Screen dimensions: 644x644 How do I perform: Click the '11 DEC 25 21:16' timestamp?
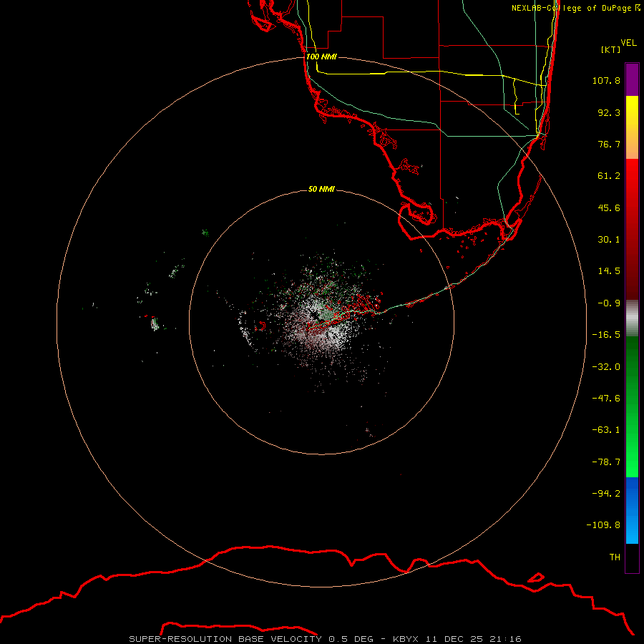coord(474,639)
